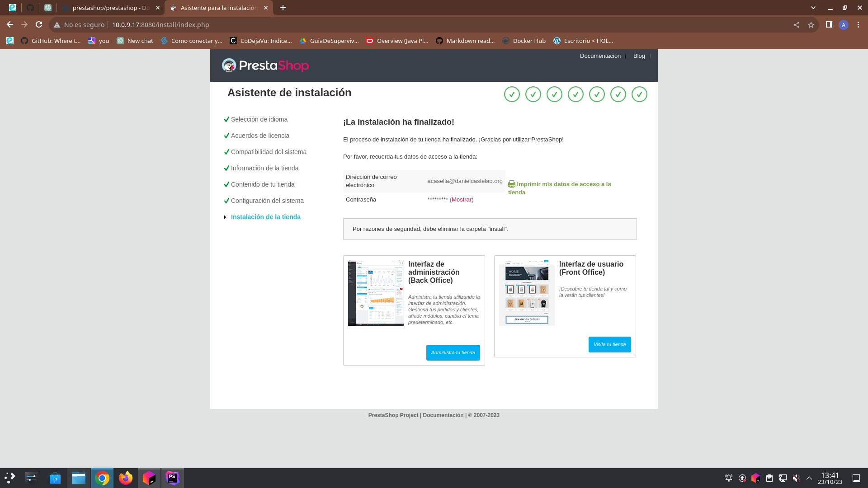Open the 'you' bookmark

(x=99, y=41)
